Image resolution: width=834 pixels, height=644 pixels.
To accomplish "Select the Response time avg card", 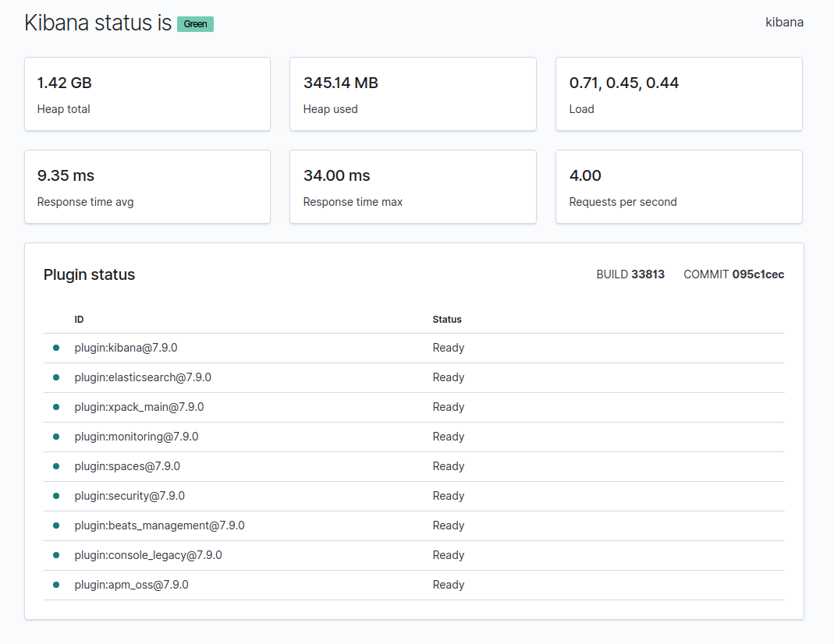I will [x=147, y=187].
